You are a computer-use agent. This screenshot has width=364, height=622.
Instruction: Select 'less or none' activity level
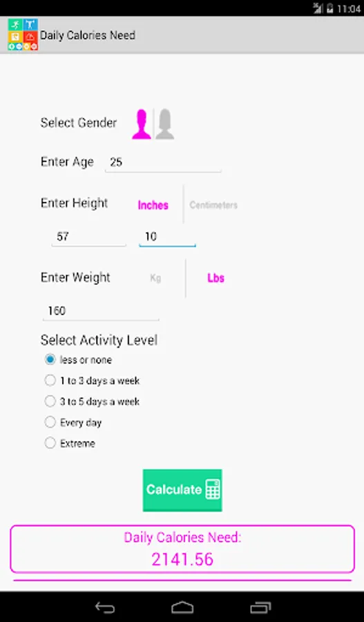coord(78,360)
